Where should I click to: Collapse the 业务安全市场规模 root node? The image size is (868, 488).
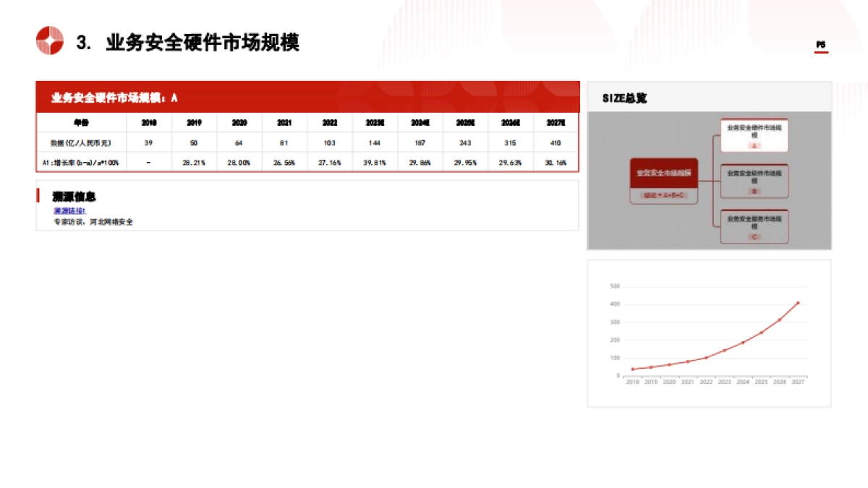click(x=663, y=174)
